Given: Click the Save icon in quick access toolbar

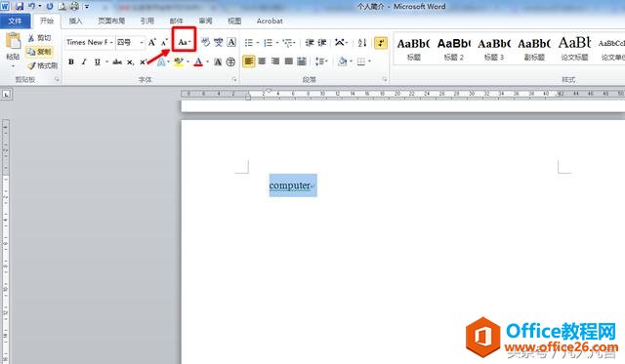Looking at the screenshot, I should (x=19, y=6).
